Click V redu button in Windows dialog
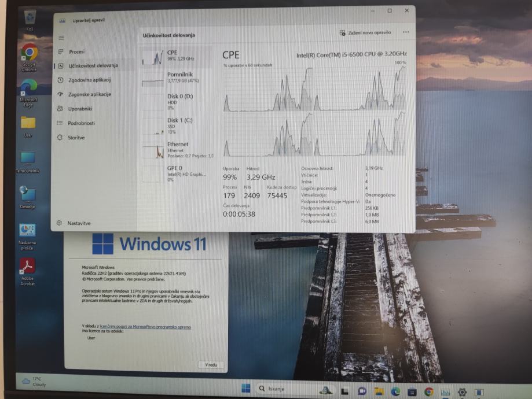 (211, 365)
